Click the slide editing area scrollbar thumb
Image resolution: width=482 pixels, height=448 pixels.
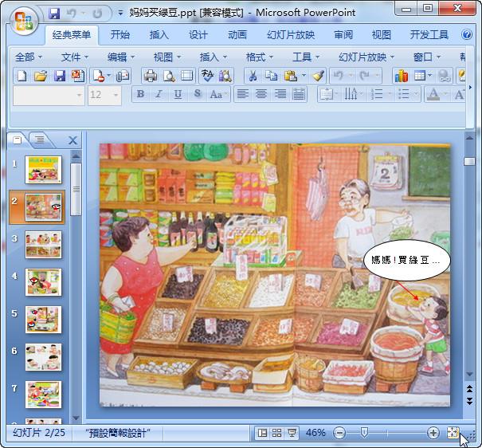469,161
